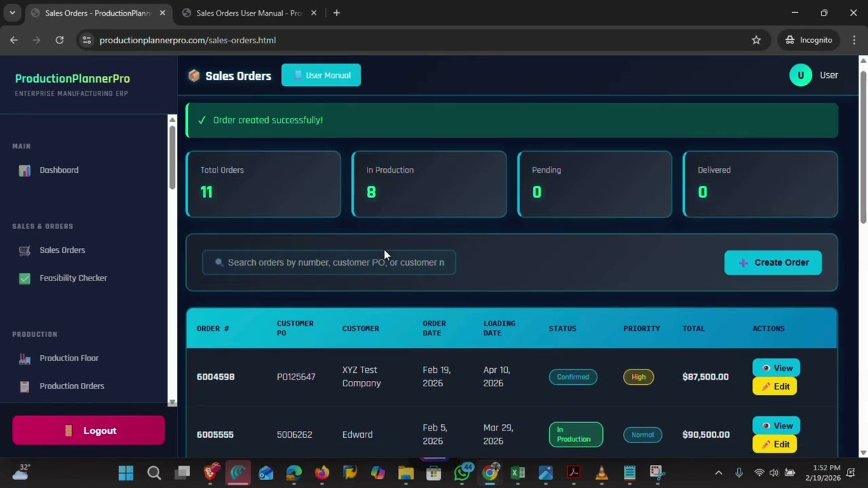This screenshot has width=868, height=488.
Task: Edit order 6005555
Action: click(x=774, y=445)
